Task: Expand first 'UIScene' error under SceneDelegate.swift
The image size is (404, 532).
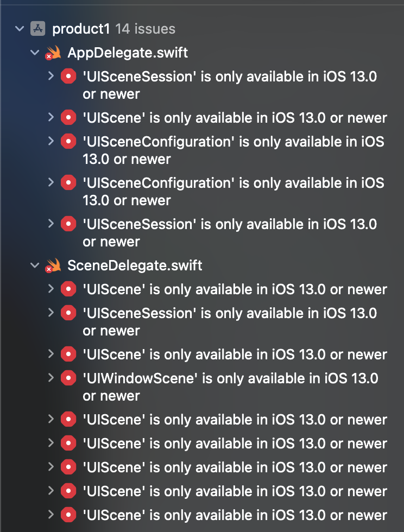Action: (51, 289)
